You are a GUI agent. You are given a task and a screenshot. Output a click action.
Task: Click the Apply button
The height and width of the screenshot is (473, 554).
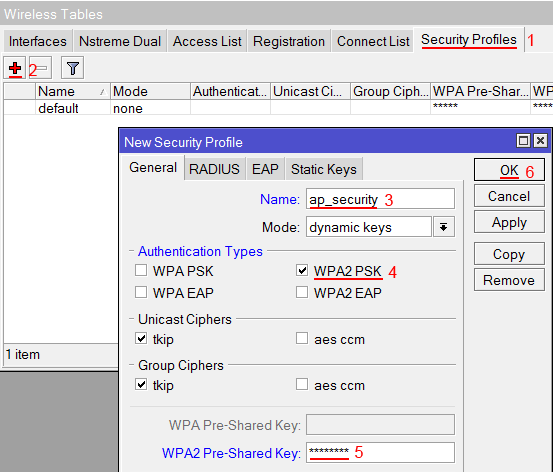(509, 222)
